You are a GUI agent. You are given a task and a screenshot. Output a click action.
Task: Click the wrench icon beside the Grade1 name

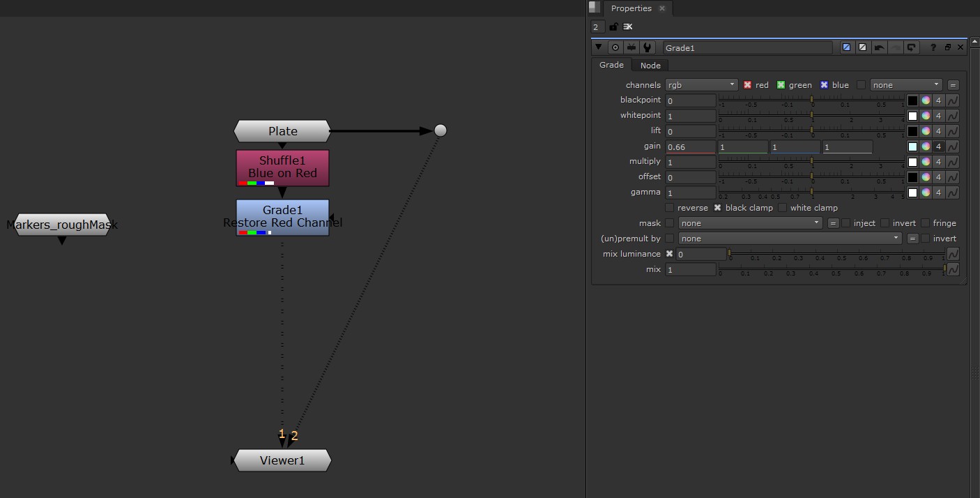(x=648, y=47)
